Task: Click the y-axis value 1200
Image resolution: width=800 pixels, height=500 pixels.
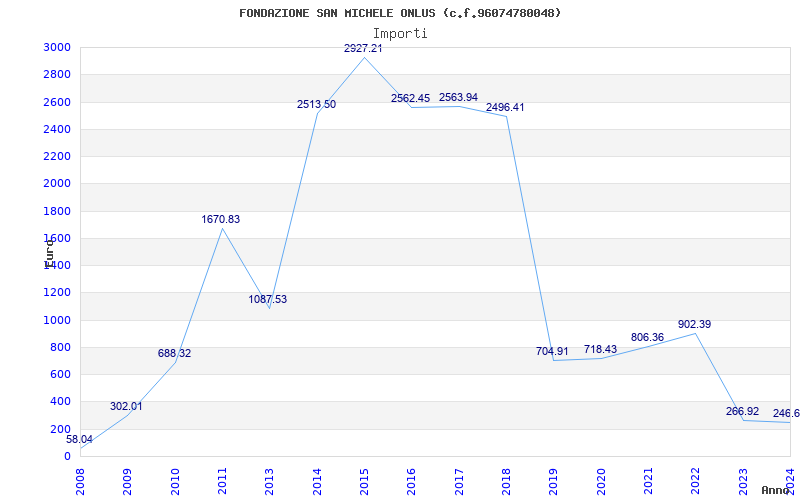Action: tap(58, 293)
